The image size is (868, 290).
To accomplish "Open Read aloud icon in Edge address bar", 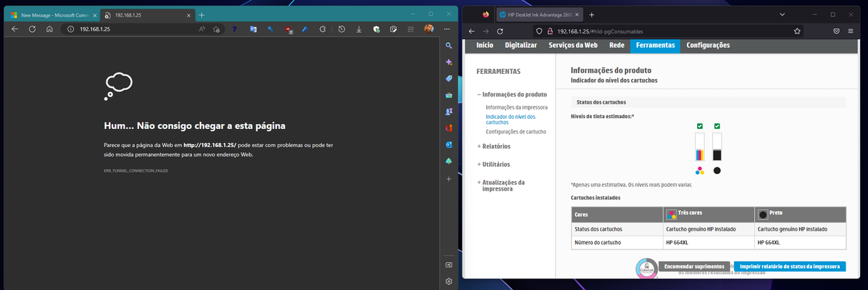I will (x=202, y=29).
